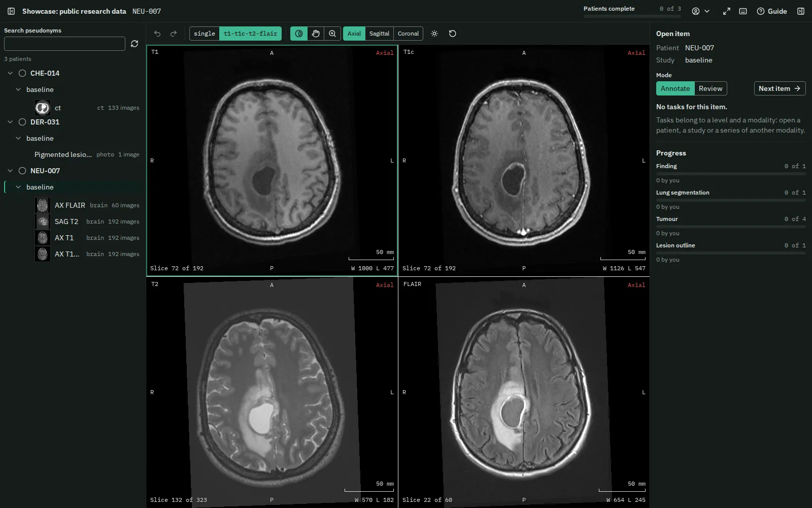
Task: Select the pan hand tool
Action: tap(316, 34)
